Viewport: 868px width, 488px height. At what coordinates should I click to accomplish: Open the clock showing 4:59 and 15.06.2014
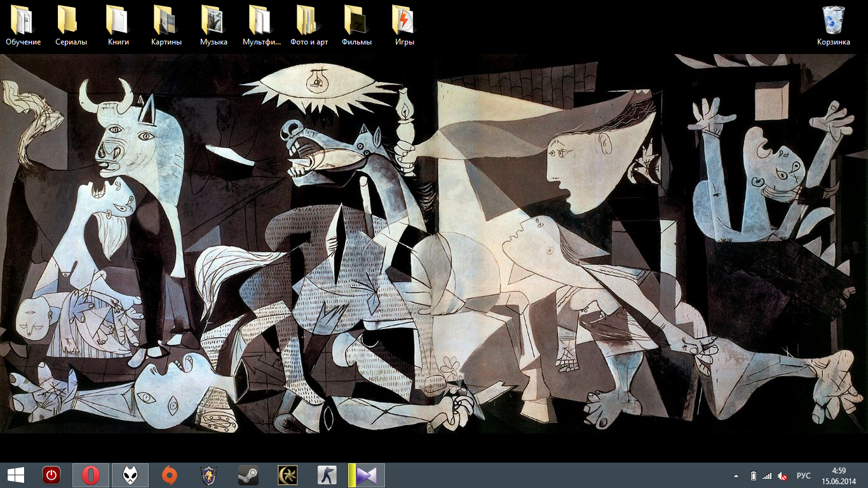pos(840,475)
